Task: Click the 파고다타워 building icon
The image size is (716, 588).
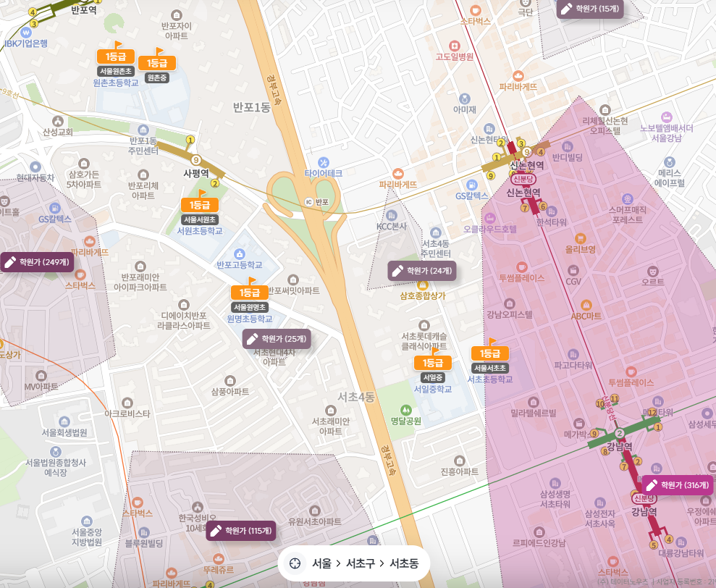Action: coord(573,355)
